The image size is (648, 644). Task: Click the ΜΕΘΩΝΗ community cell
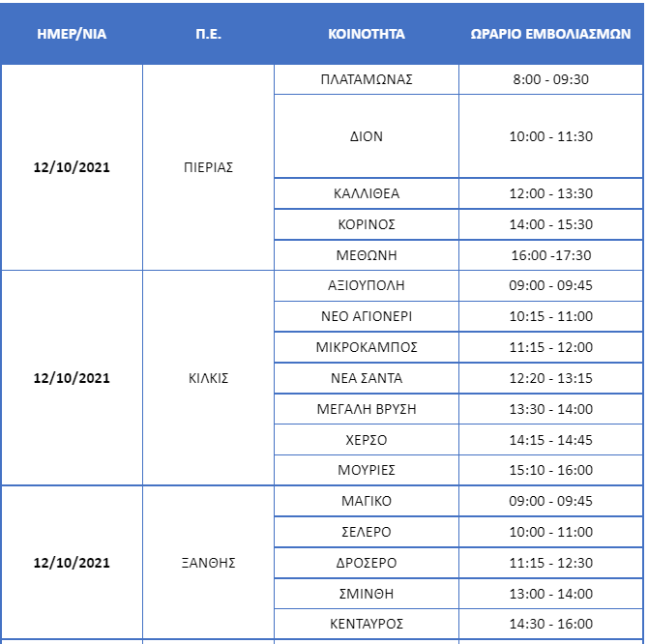[x=367, y=255]
